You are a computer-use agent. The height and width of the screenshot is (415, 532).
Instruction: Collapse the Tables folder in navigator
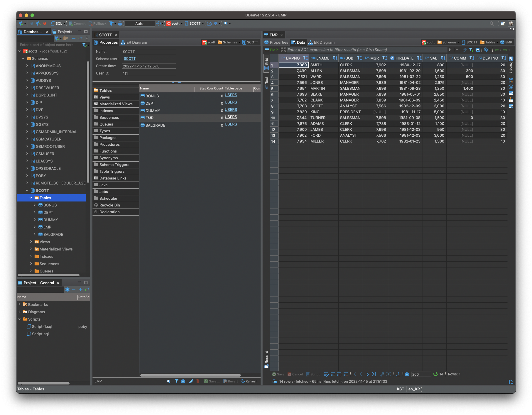31,198
